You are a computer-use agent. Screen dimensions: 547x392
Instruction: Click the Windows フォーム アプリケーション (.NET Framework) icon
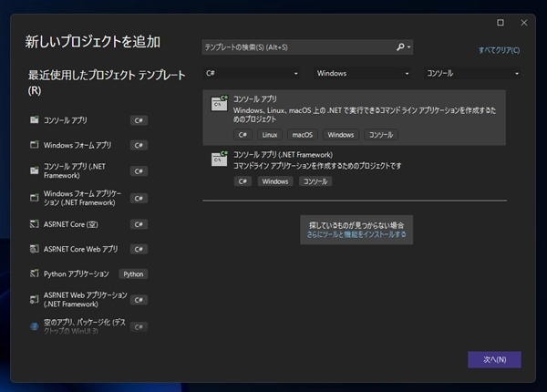pyautogui.click(x=35, y=198)
